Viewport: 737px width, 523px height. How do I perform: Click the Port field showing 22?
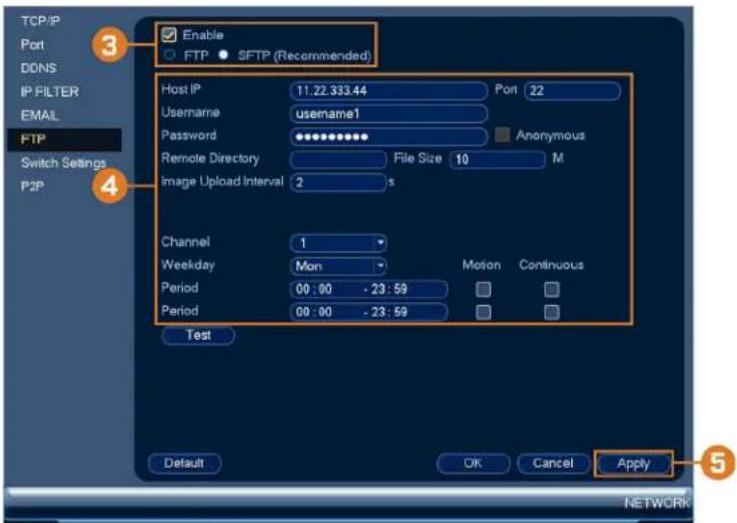[x=572, y=91]
